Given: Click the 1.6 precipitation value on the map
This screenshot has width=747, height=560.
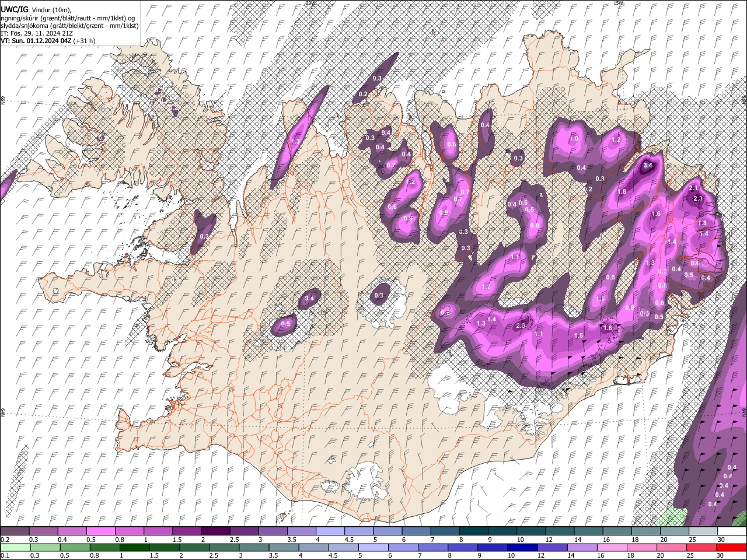Looking at the screenshot, I should pos(656,214).
